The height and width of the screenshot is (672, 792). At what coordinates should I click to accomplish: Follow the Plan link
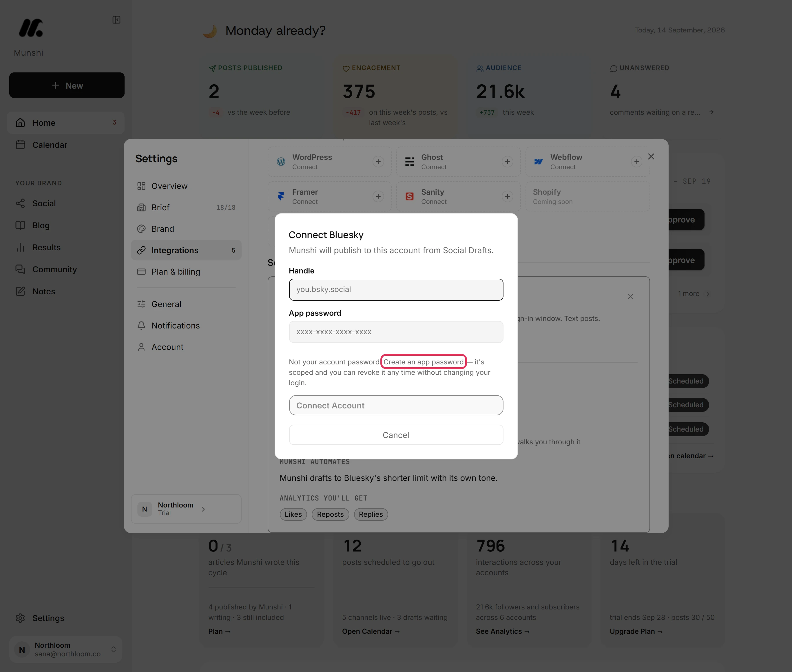pos(219,631)
